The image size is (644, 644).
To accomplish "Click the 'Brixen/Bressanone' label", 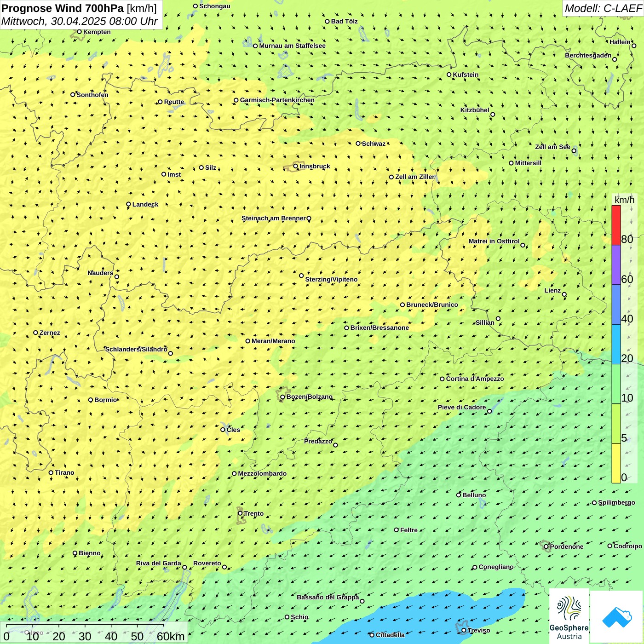I will pos(379,328).
